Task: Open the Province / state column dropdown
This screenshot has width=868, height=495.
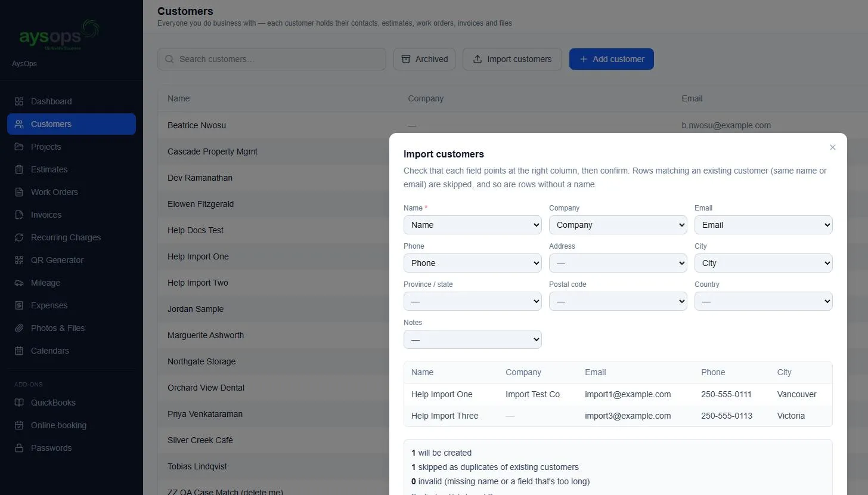Action: pyautogui.click(x=473, y=301)
